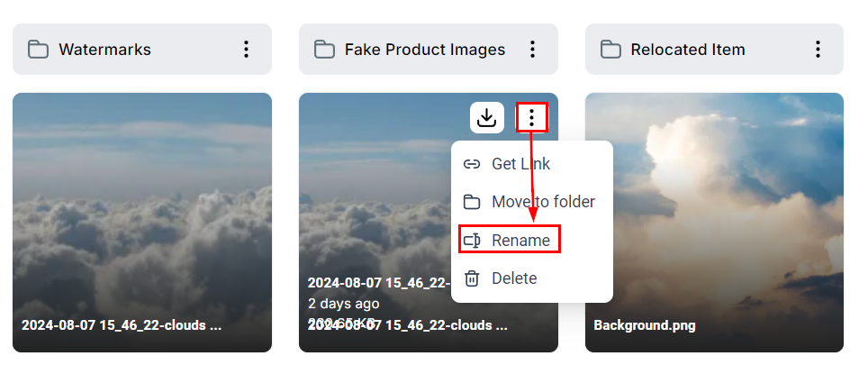Download the middle clouds image
868x374 pixels.
click(486, 117)
